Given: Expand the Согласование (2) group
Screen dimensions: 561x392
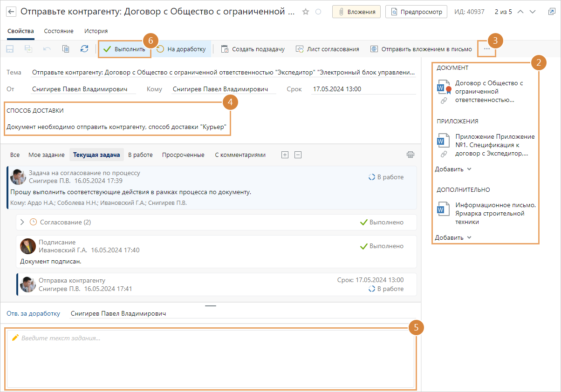Looking at the screenshot, I should tap(22, 222).
